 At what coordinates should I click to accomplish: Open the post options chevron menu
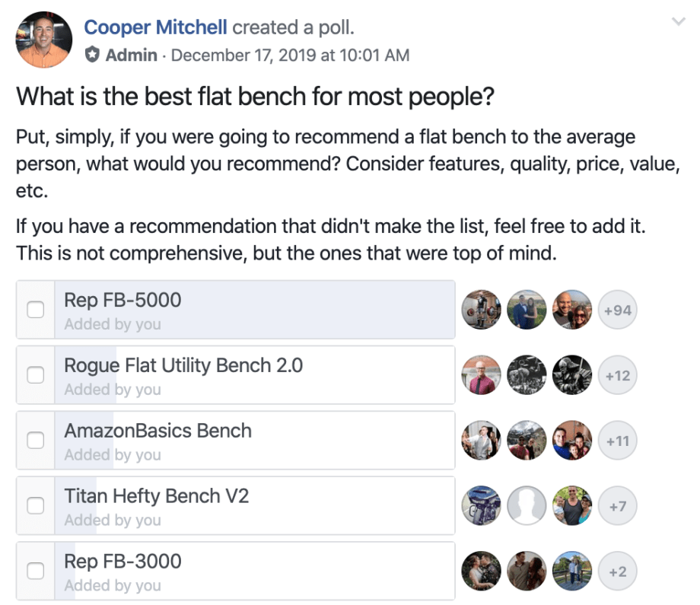click(x=679, y=21)
